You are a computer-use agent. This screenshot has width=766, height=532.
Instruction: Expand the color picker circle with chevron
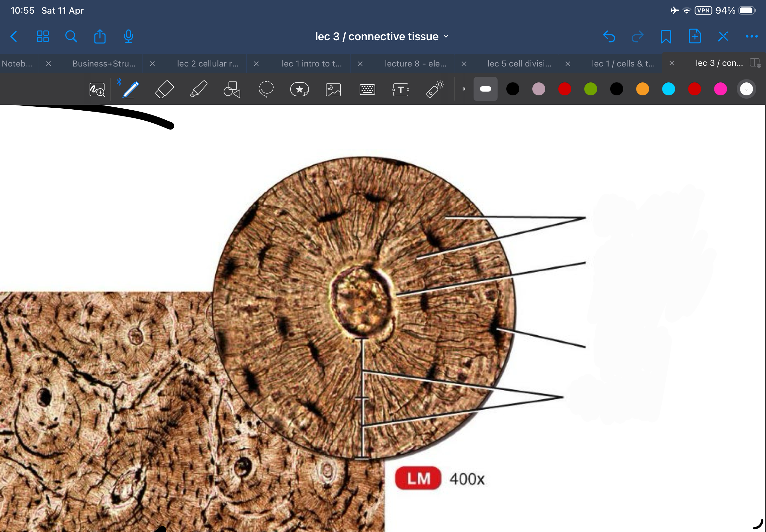tap(746, 89)
